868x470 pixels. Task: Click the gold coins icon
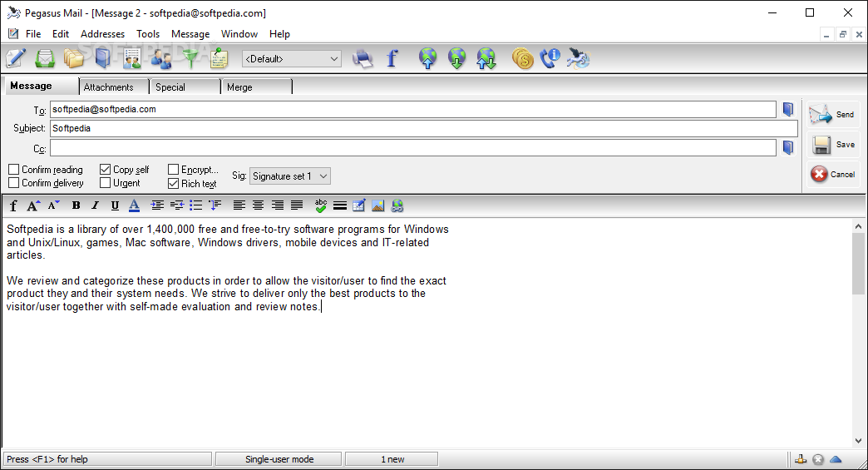click(x=523, y=58)
